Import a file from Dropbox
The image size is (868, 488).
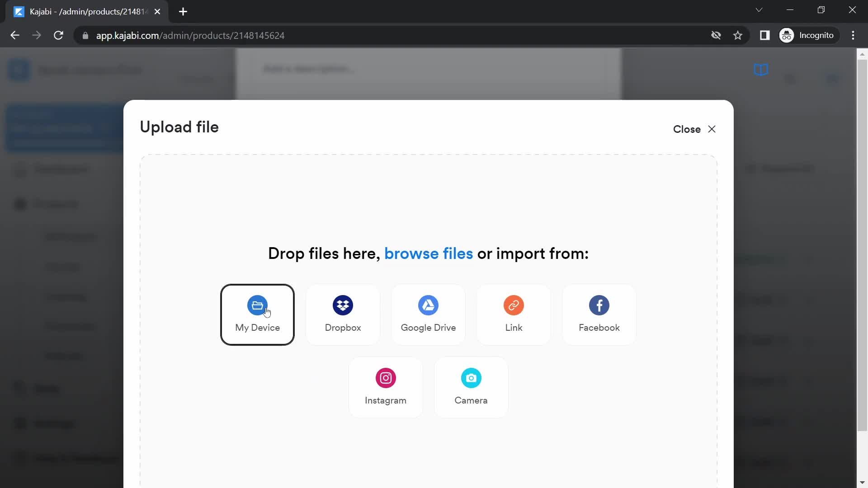pyautogui.click(x=343, y=314)
